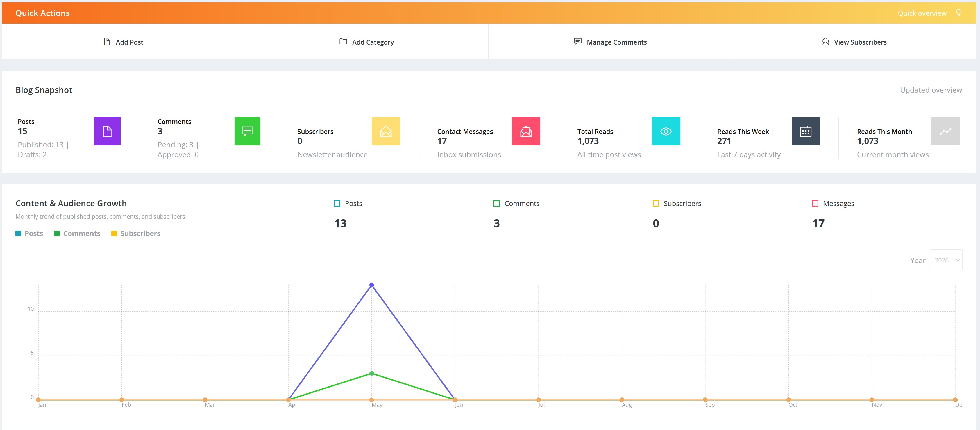Image resolution: width=980 pixels, height=430 pixels.
Task: Click the Updated overview text
Action: click(x=931, y=90)
